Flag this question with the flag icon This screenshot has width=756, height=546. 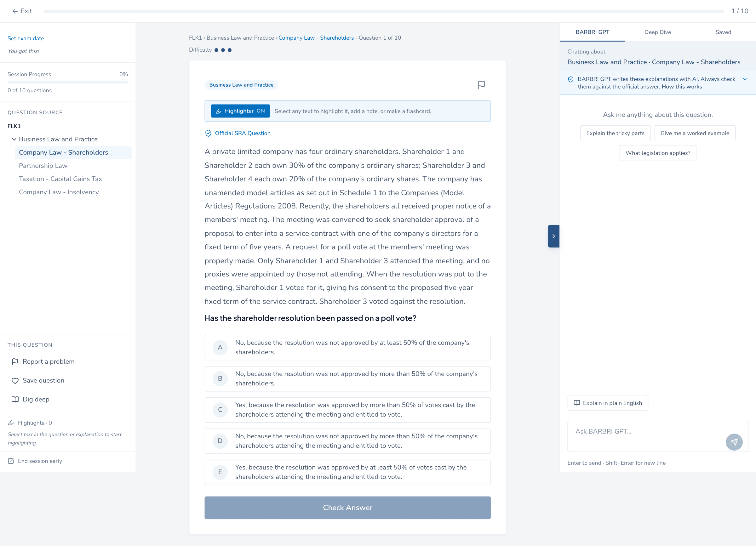click(x=481, y=85)
